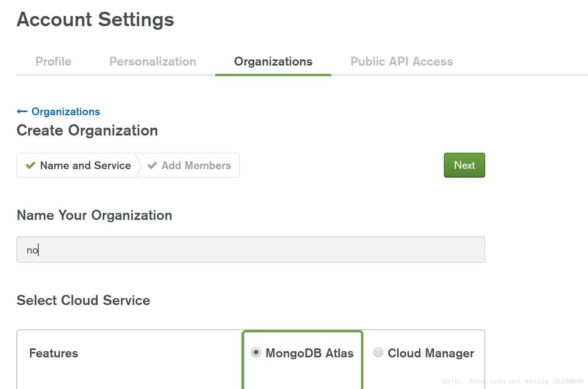588x389 pixels.
Task: Click the Create Organization heading
Action: coord(87,130)
